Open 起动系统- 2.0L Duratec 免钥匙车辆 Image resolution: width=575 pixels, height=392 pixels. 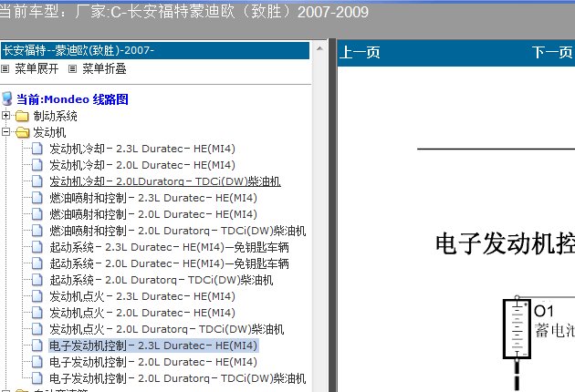click(x=170, y=263)
